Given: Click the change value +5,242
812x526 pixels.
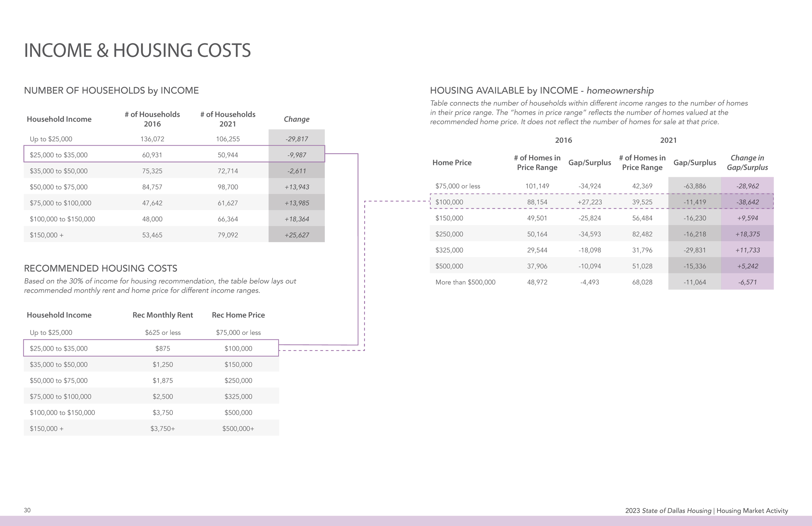Looking at the screenshot, I should click(x=747, y=267).
